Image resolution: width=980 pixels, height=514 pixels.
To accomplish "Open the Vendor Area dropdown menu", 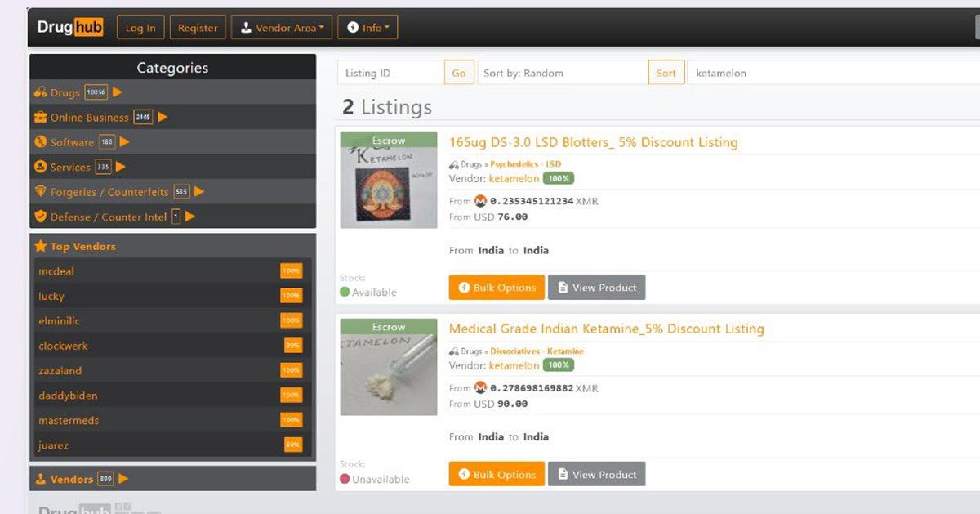I will [x=283, y=28].
